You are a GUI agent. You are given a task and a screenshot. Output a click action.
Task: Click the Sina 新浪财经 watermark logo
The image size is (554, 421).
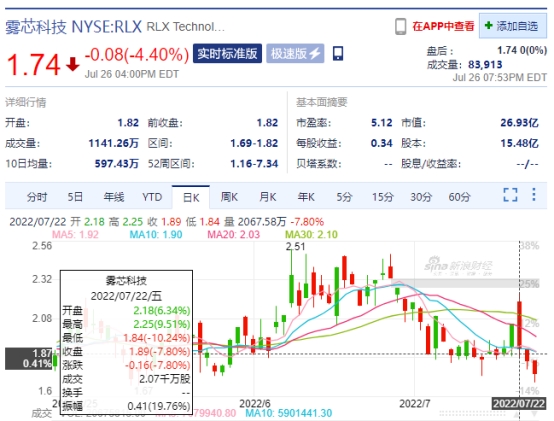point(458,266)
